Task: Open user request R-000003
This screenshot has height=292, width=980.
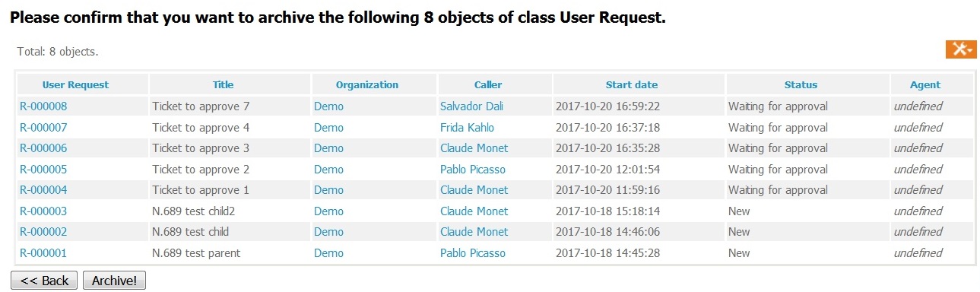Action: pyautogui.click(x=43, y=211)
